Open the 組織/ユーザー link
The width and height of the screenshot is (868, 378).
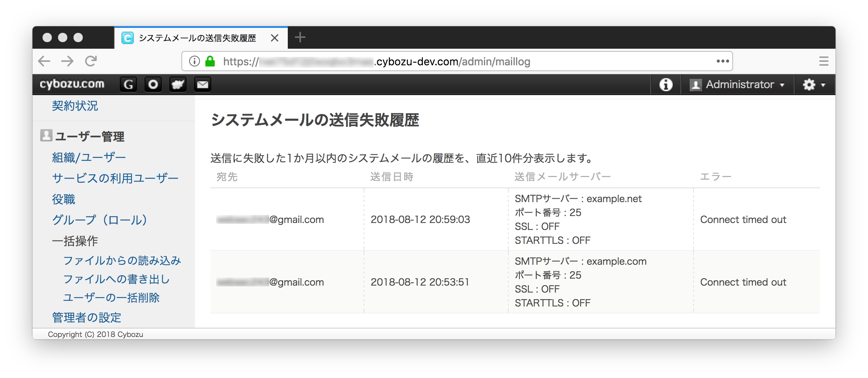[89, 158]
